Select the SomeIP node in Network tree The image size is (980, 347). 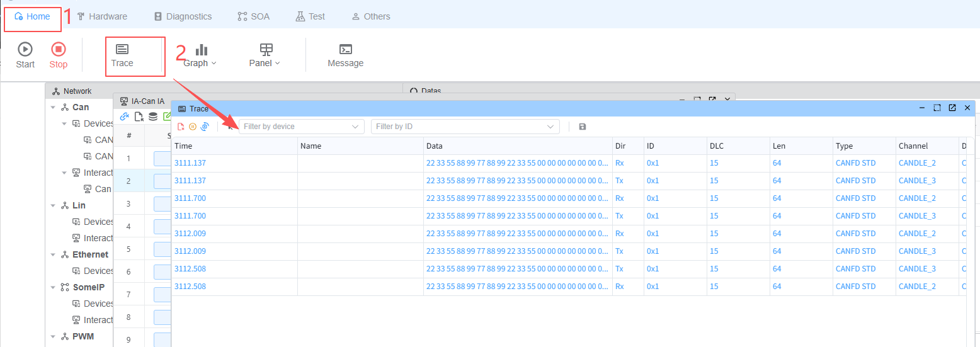88,287
